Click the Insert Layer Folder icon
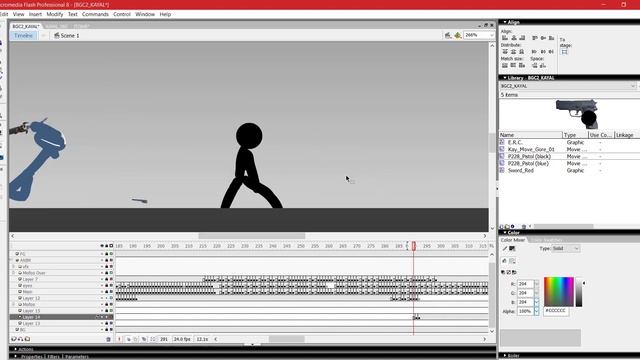 [27, 339]
